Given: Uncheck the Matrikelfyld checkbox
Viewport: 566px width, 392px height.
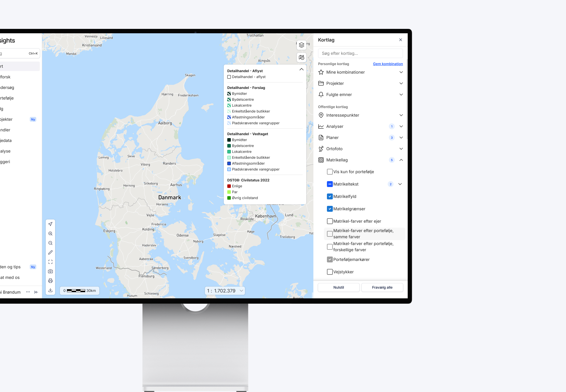Looking at the screenshot, I should (330, 196).
